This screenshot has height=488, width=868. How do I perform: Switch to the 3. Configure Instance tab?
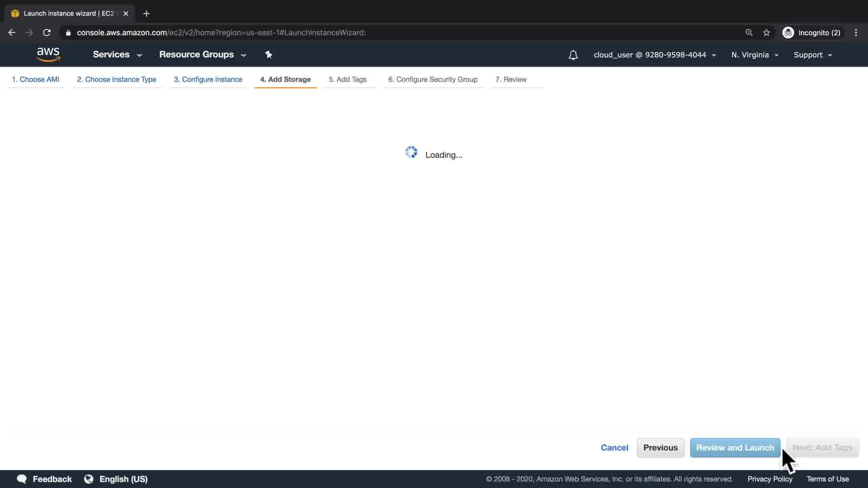tap(208, 80)
